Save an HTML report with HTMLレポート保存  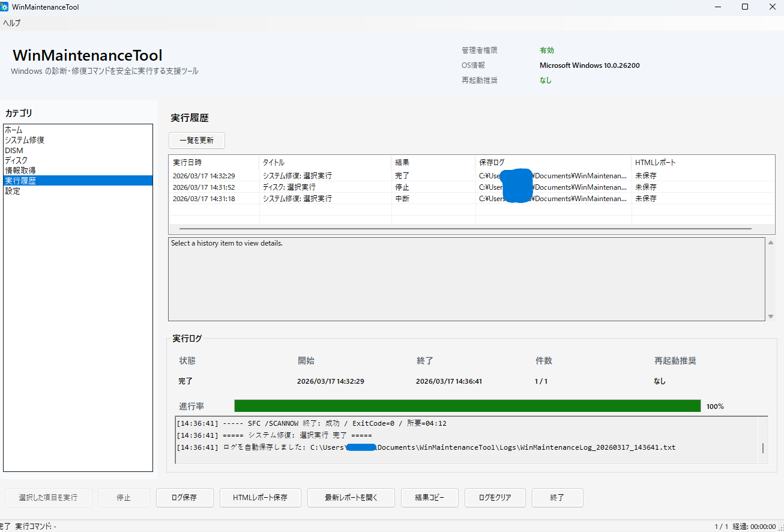point(260,497)
